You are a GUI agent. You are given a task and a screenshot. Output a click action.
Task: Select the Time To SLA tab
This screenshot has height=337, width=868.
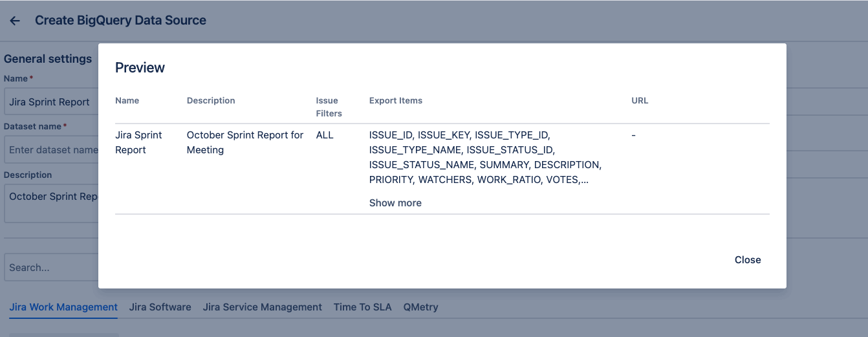point(362,307)
